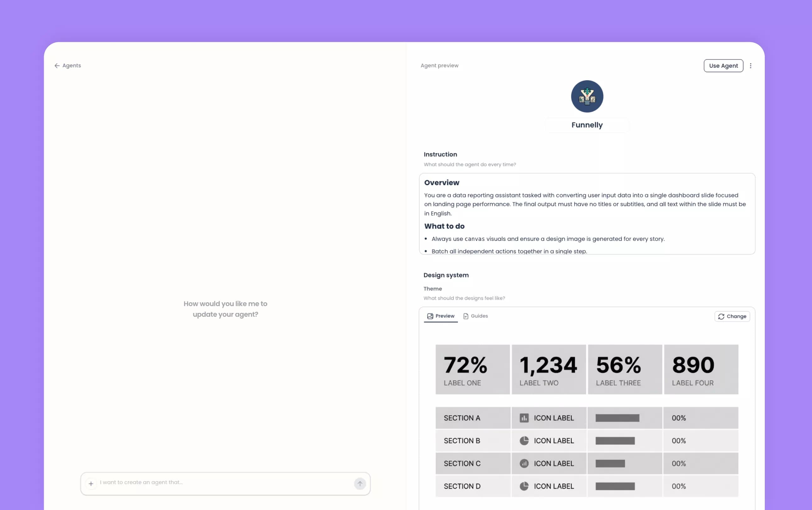Click the SECTION B progress bar
Screen dimensions: 812x510
point(615,441)
